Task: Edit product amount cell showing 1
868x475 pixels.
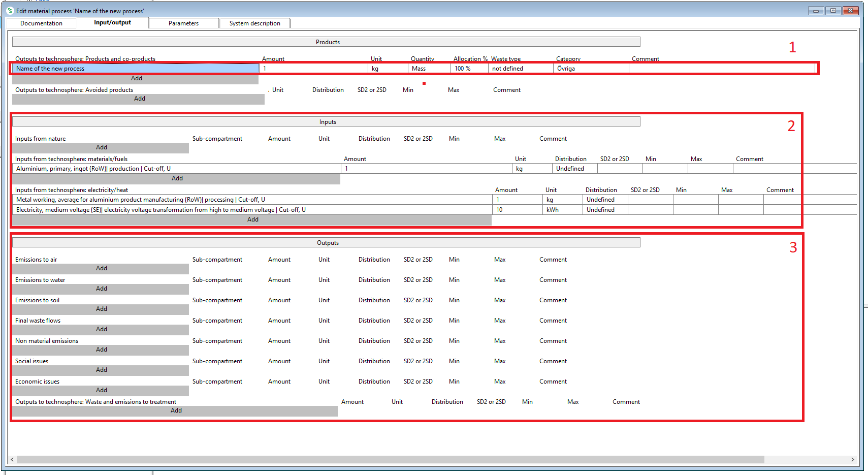Action: pyautogui.click(x=313, y=69)
